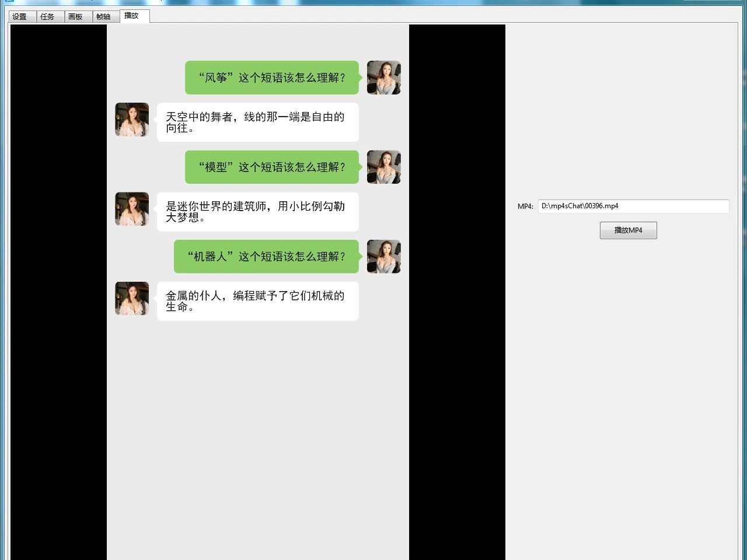Focus the MP4 file path field
This screenshot has height=560, width=747.
pyautogui.click(x=633, y=206)
